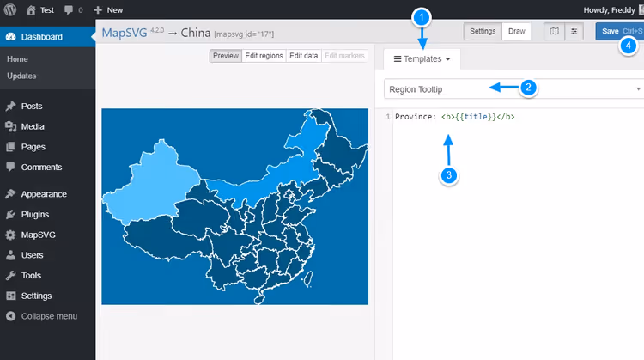Click the China map title text
Screen dimensions: 644x360
[196, 33]
